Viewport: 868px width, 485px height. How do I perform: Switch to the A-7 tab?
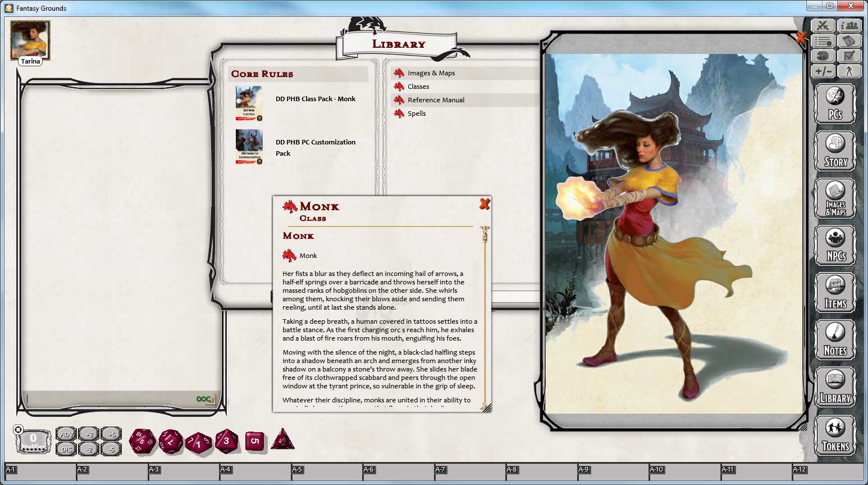[441, 469]
